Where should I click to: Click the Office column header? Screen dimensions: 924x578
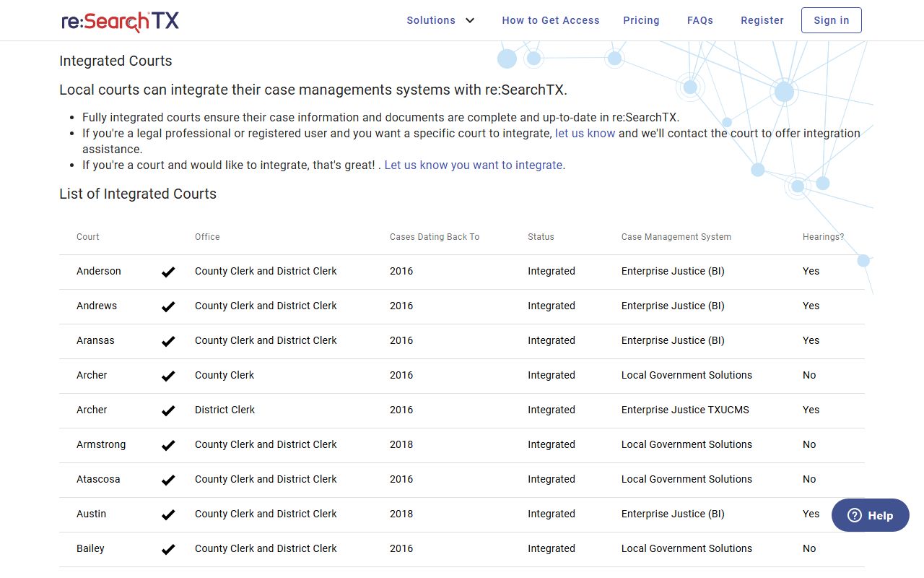[207, 237]
